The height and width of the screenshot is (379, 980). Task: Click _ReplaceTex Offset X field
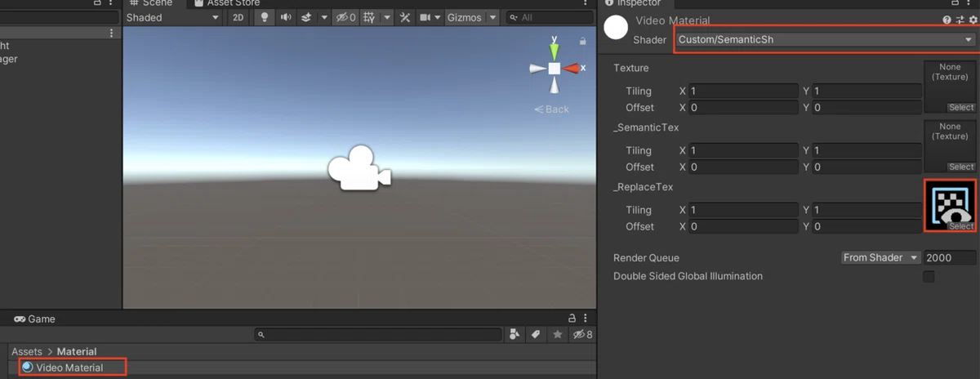[x=743, y=226]
